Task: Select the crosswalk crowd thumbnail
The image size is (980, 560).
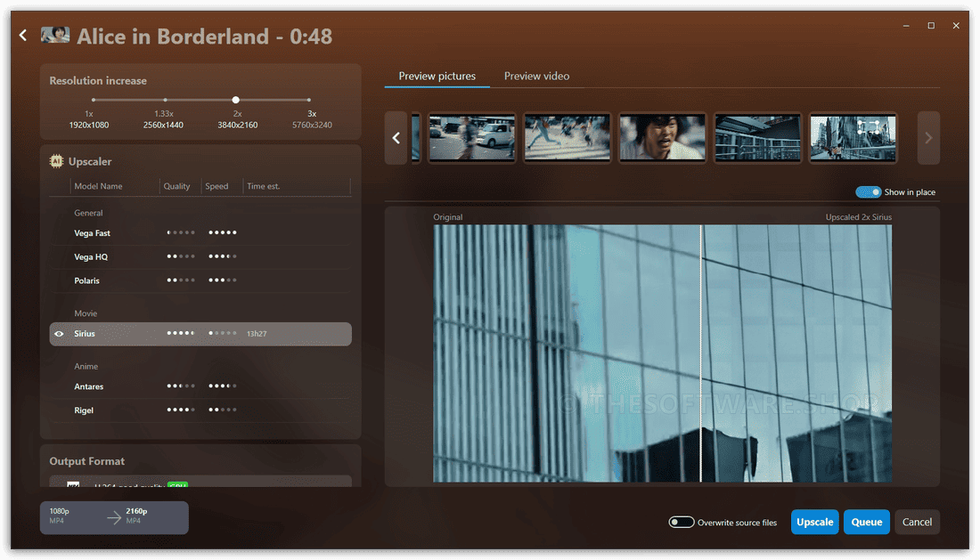Action: pyautogui.click(x=567, y=138)
